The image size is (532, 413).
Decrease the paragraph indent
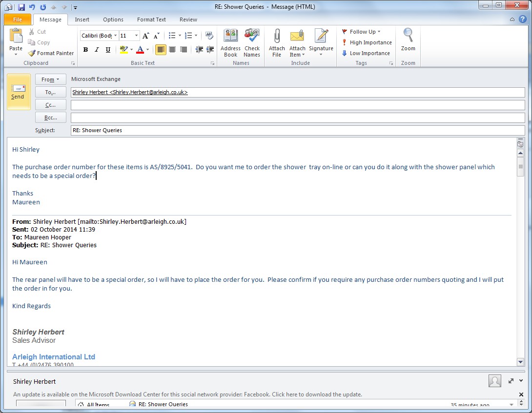point(199,50)
